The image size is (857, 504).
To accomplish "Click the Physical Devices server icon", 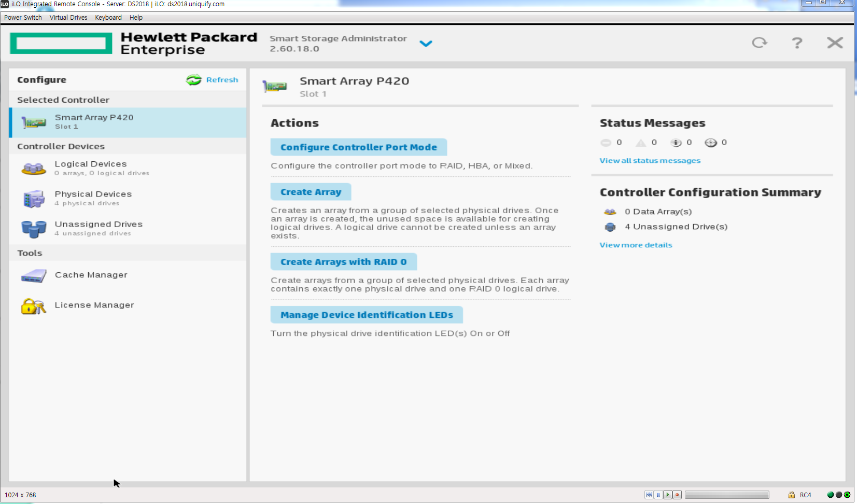I will [x=34, y=199].
